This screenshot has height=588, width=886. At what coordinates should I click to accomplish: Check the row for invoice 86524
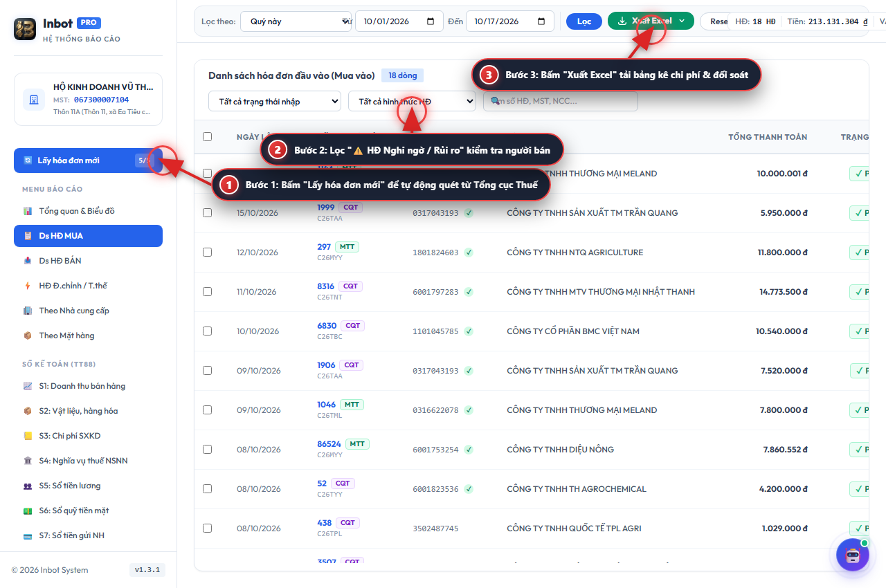[207, 450]
